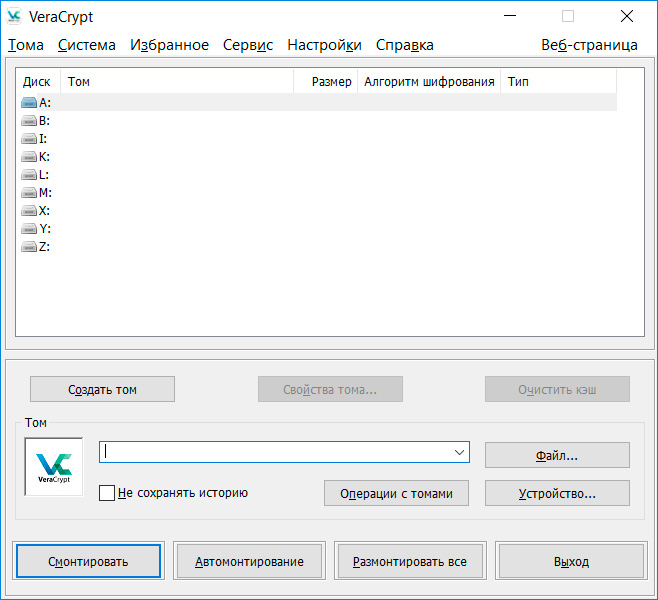The width and height of the screenshot is (658, 600).
Task: Expand the volume path dropdown arrow
Action: tap(459, 452)
